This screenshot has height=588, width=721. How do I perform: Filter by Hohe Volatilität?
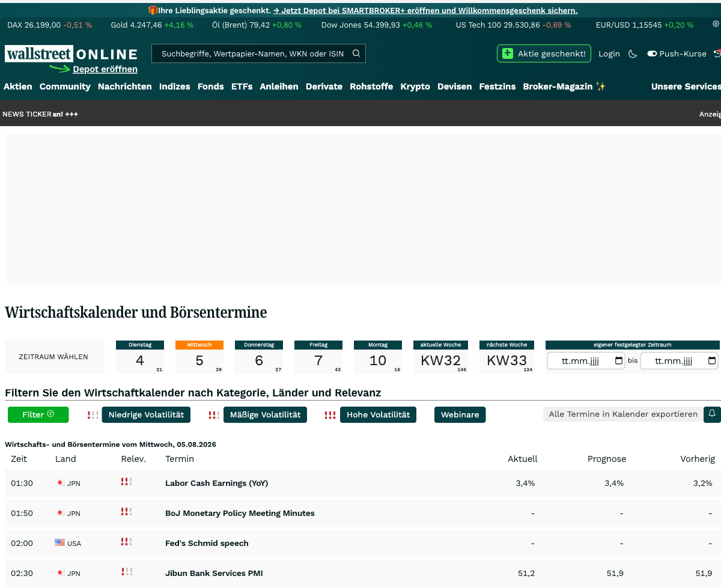(x=378, y=414)
